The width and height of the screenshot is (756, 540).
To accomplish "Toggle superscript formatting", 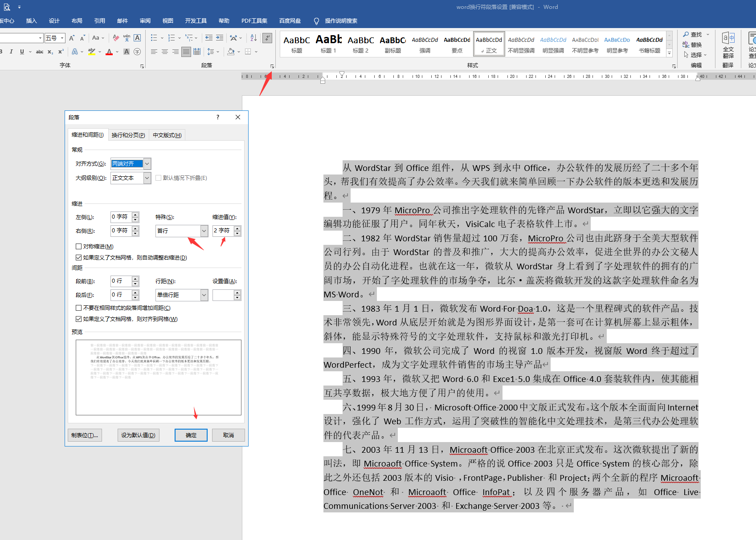I will (x=61, y=52).
